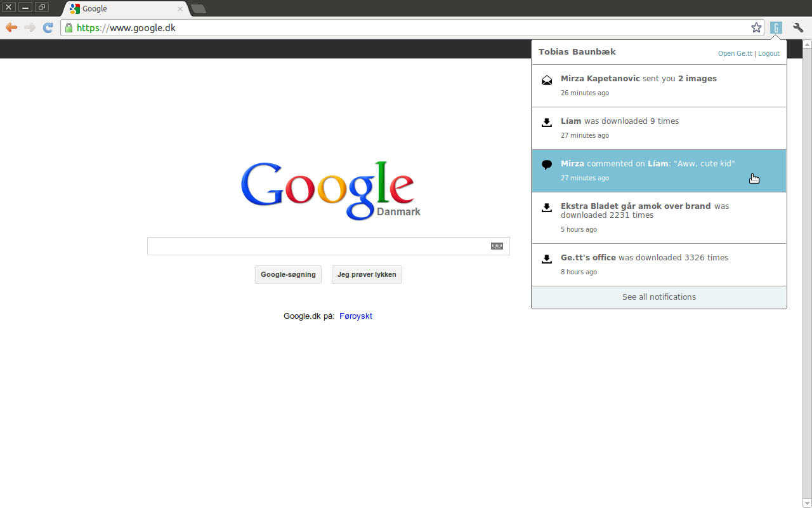812x508 pixels.
Task: Click the Google-søgning button
Action: click(288, 274)
